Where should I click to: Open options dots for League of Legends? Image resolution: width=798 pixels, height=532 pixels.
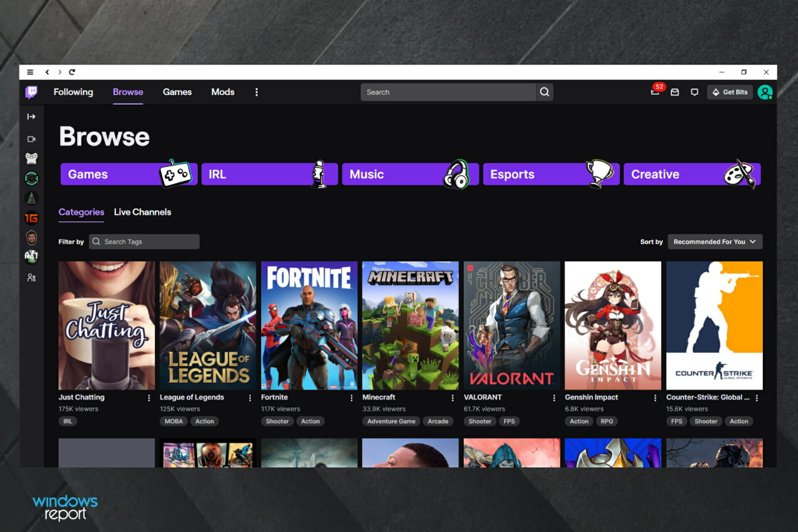click(250, 398)
